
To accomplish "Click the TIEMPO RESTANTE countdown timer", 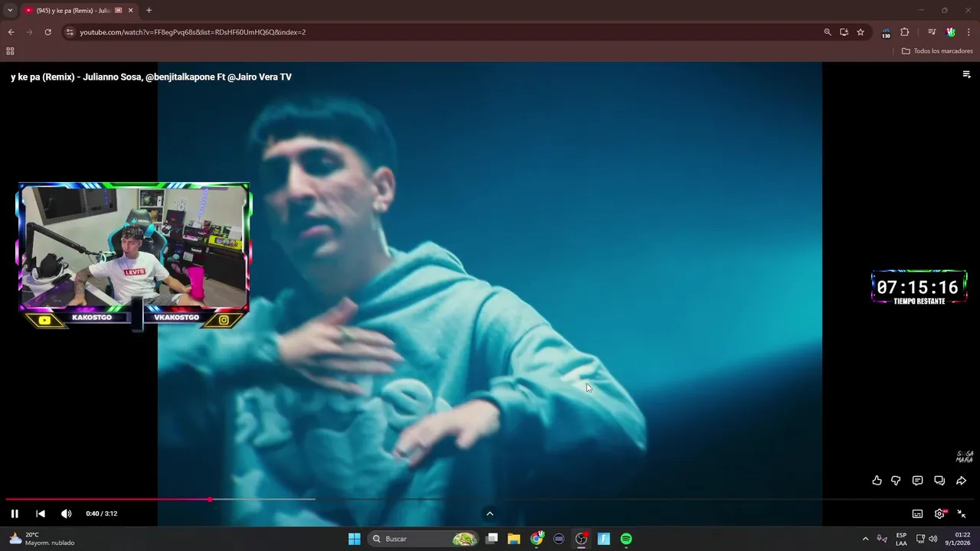I will (x=920, y=289).
